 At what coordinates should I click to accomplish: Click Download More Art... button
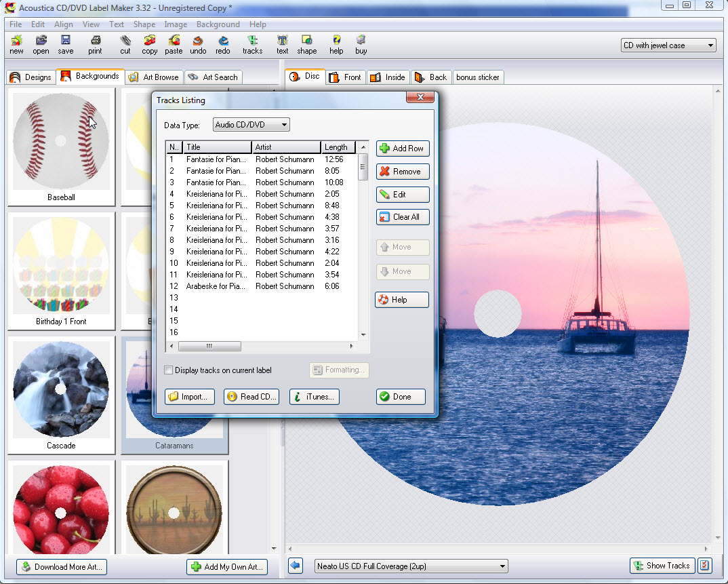click(62, 567)
